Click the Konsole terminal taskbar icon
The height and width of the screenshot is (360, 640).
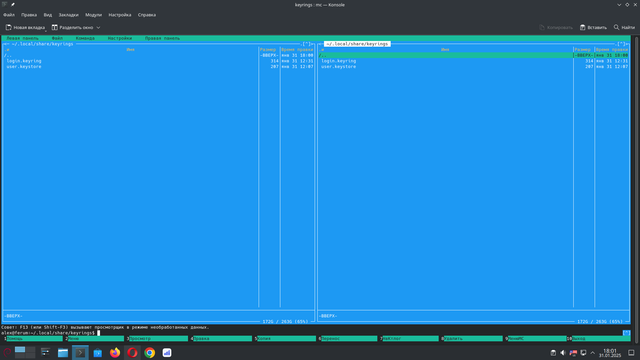[x=80, y=353]
